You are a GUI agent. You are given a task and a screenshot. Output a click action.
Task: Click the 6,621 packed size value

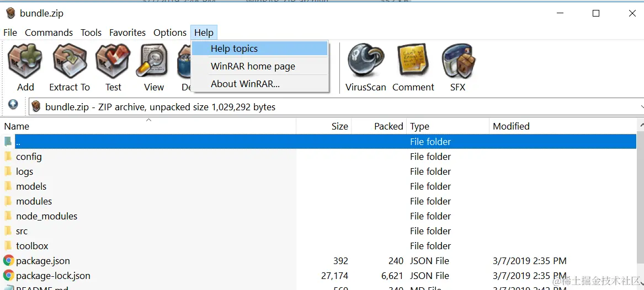tap(392, 276)
